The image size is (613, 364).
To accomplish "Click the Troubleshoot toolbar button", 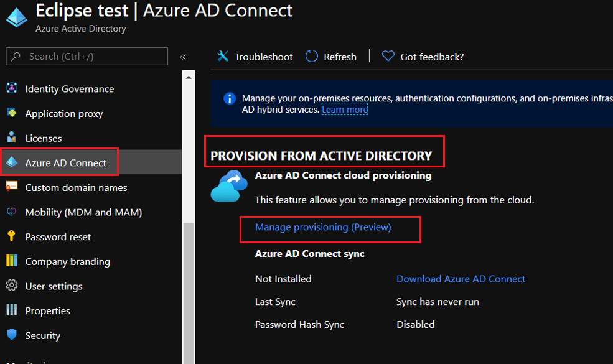I will pyautogui.click(x=255, y=57).
